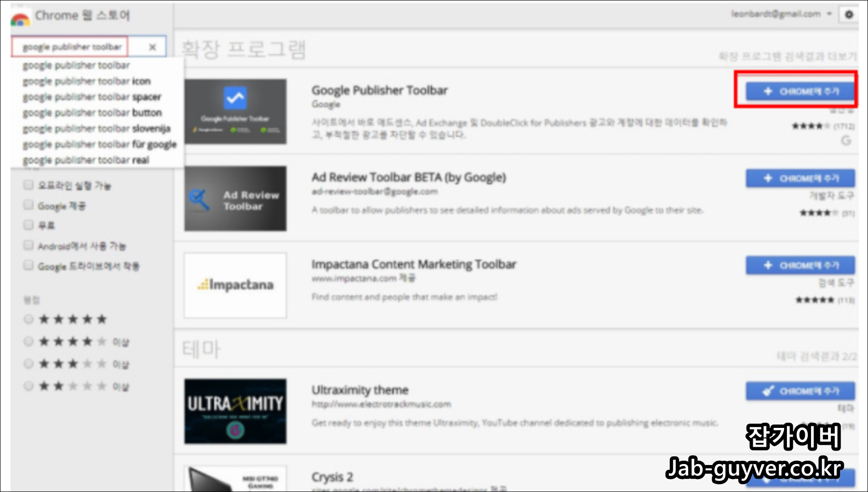Check the '무료' free filter checkbox
Image resolution: width=868 pixels, height=492 pixels.
point(28,225)
